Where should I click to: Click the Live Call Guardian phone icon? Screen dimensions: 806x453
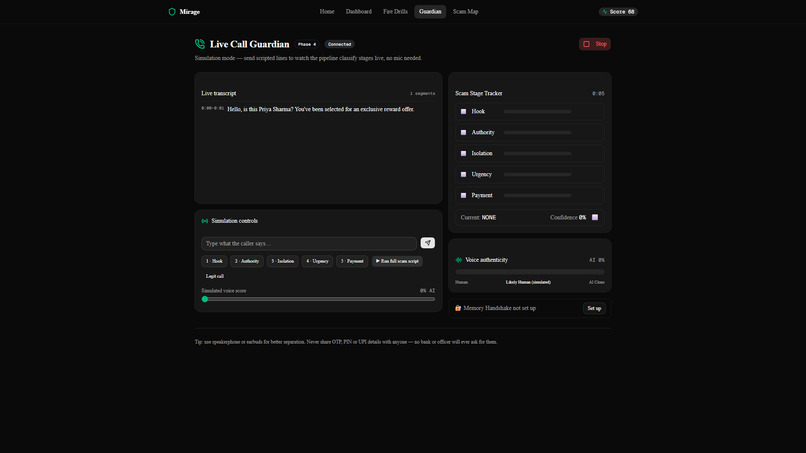click(x=200, y=44)
